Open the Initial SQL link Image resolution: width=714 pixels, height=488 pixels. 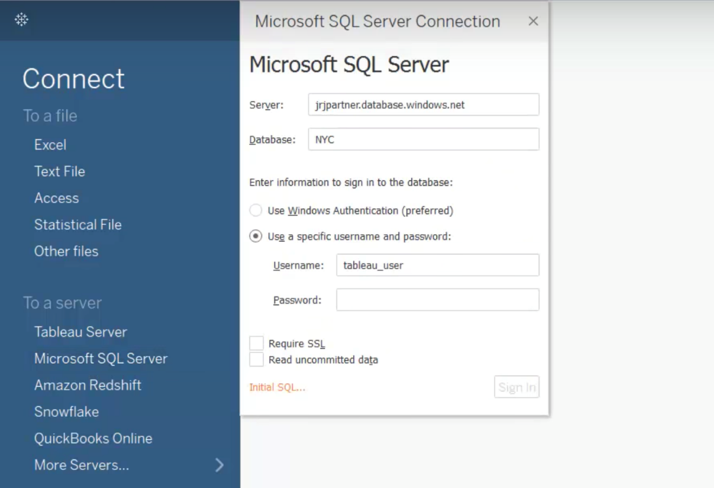pyautogui.click(x=277, y=387)
